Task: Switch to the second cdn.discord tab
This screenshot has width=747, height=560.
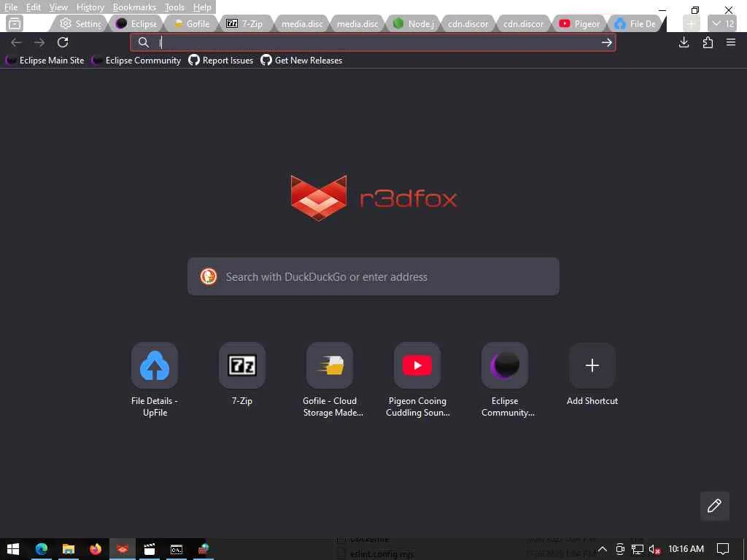Action: 524,23
